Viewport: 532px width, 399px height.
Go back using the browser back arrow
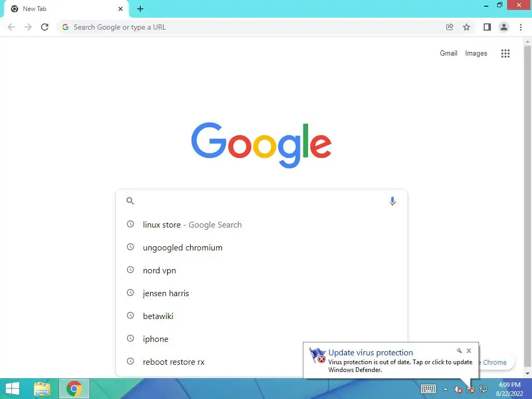click(x=11, y=27)
